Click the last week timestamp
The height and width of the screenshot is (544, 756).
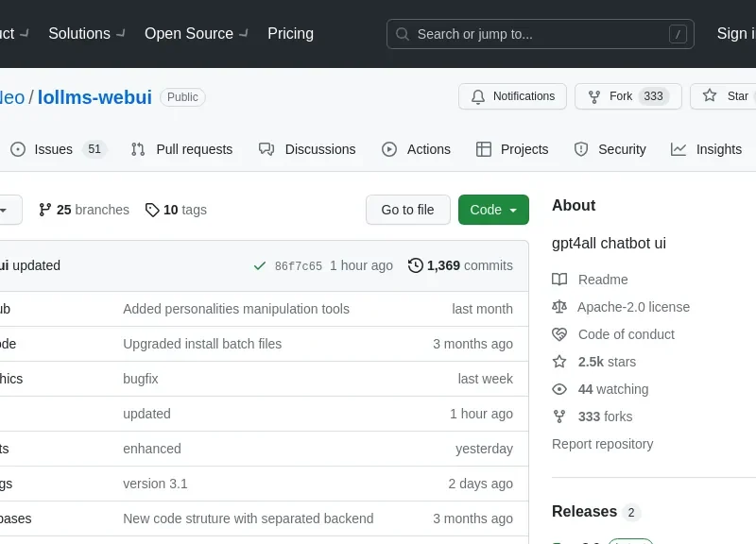pyautogui.click(x=486, y=379)
